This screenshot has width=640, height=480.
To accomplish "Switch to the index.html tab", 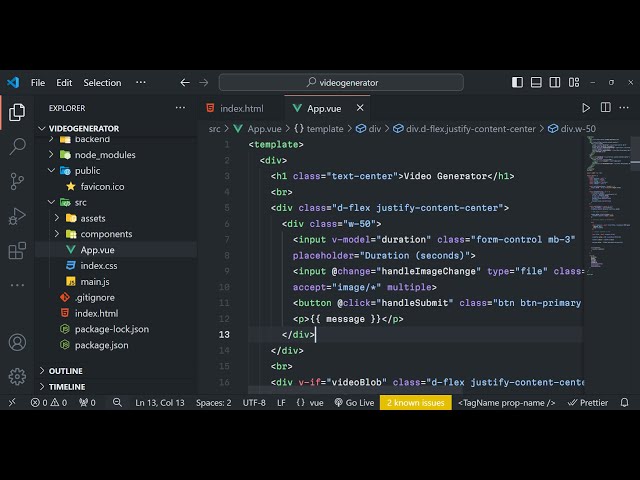I will tap(241, 108).
